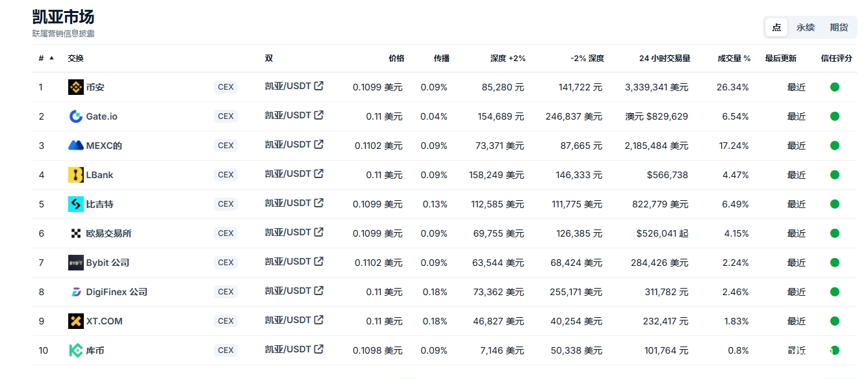Click the Bybit exchange logo
Viewport: 868px width, 379px height.
[x=76, y=263]
